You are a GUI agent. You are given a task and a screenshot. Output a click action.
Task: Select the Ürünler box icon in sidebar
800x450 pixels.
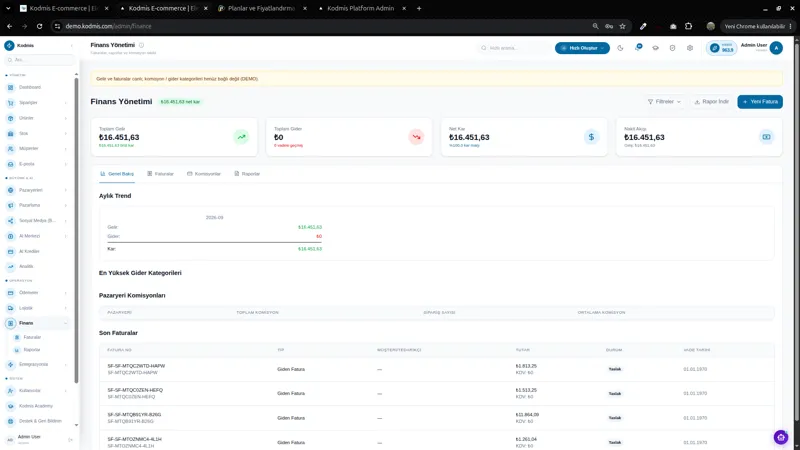pos(10,118)
